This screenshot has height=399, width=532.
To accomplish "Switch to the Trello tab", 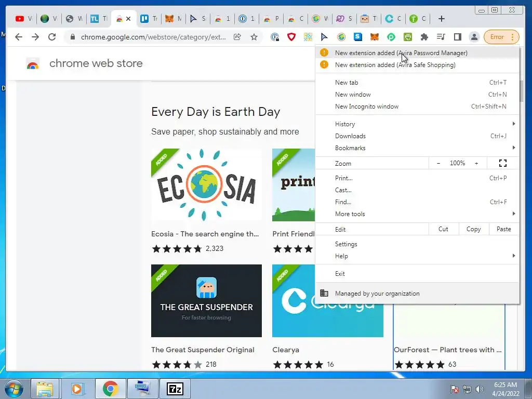I will pos(149,19).
